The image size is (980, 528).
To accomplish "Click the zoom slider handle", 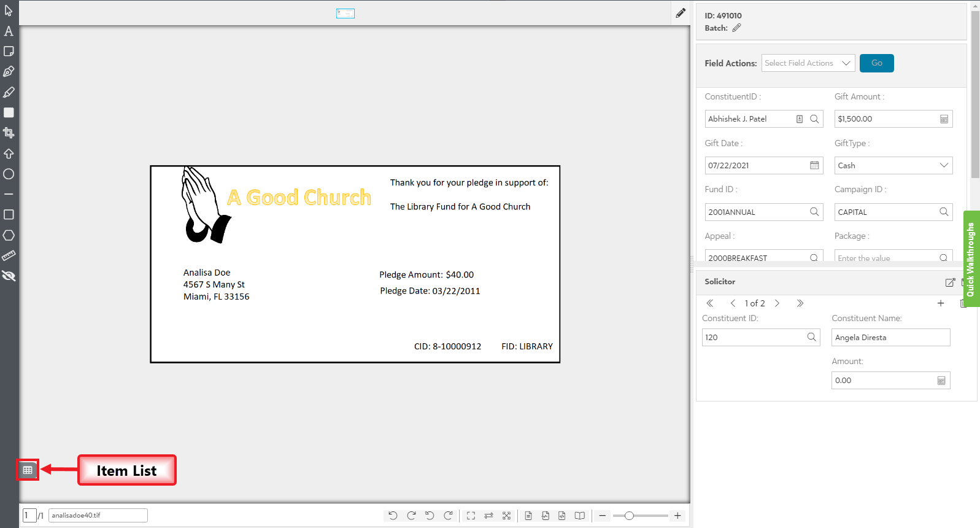I will coord(629,516).
